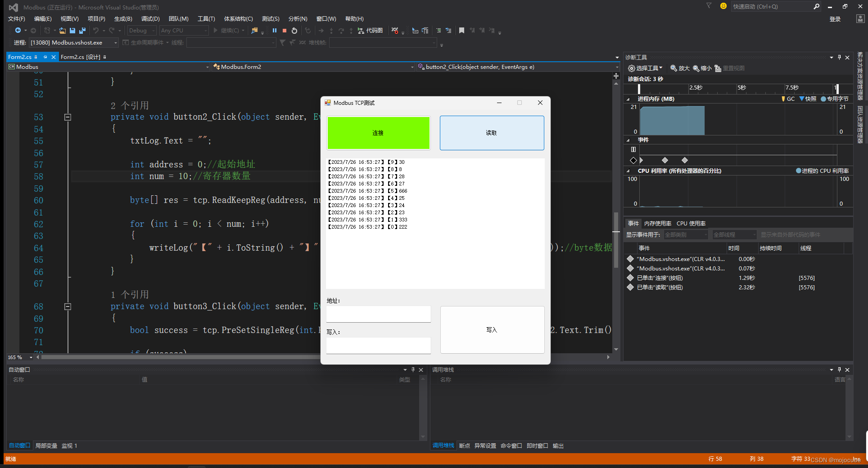Viewport: 868px width, 468px height.
Task: Switch to 断点 tab at bottom
Action: coord(465,446)
